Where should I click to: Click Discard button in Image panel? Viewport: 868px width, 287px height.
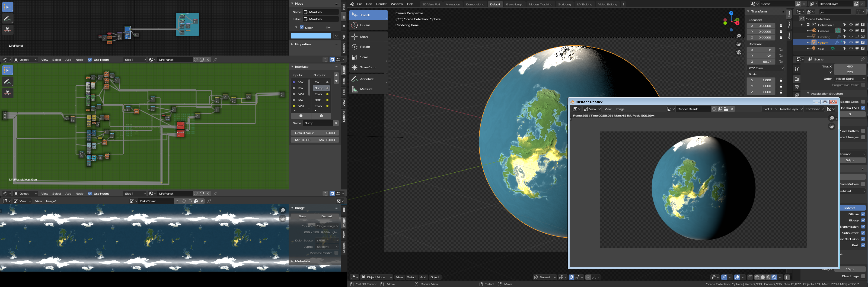coord(327,216)
